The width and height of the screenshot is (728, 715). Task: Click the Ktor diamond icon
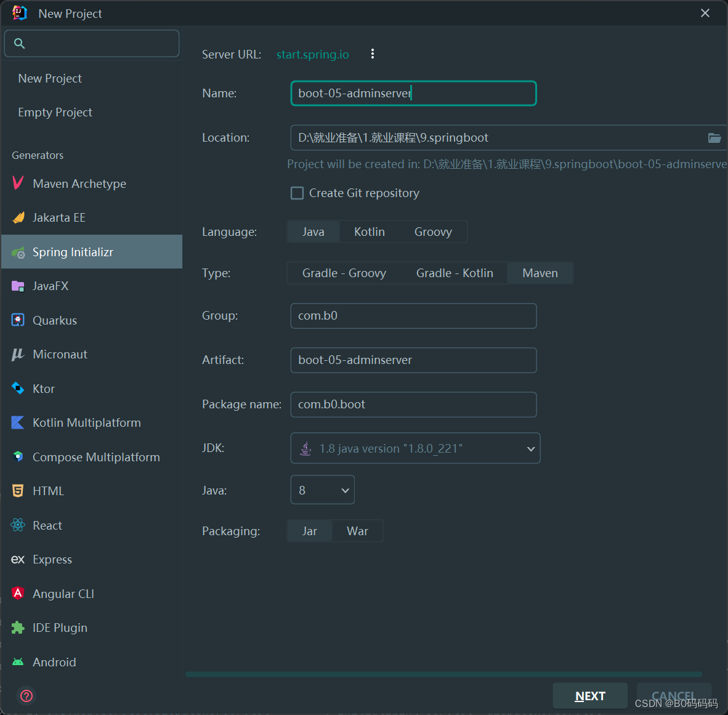(18, 389)
